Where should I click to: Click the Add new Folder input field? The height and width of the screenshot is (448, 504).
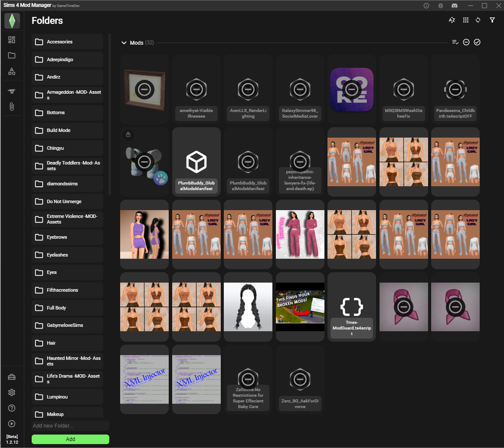70,426
